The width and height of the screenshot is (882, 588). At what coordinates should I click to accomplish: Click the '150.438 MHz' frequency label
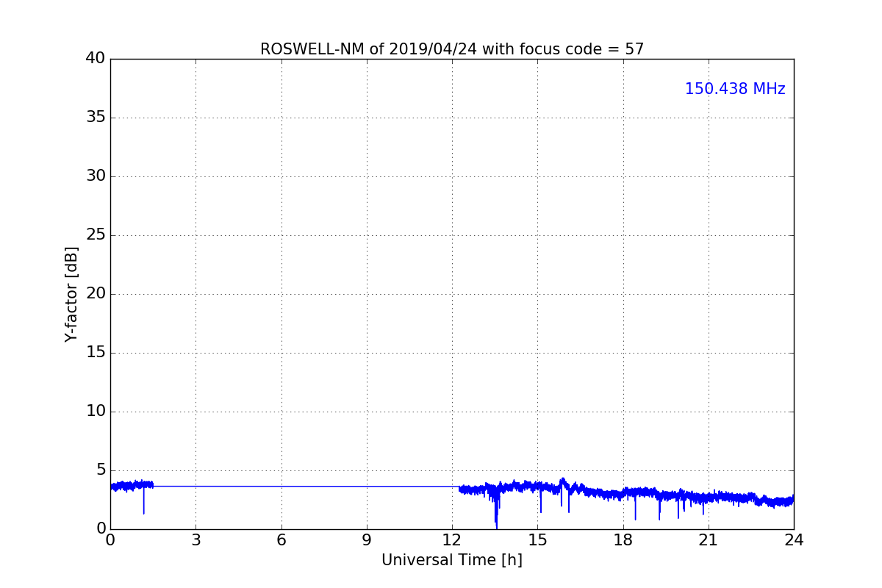pyautogui.click(x=735, y=89)
